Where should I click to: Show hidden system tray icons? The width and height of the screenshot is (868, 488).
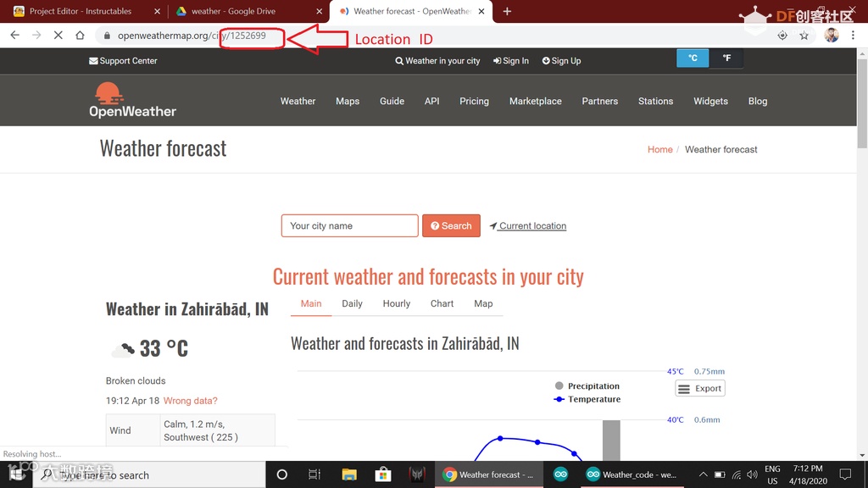pyautogui.click(x=703, y=474)
